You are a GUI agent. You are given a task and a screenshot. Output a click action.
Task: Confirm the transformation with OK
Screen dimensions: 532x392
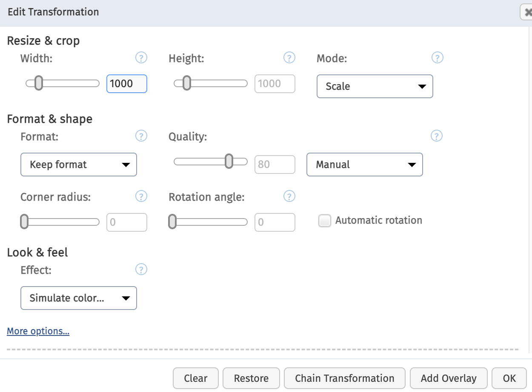509,378
